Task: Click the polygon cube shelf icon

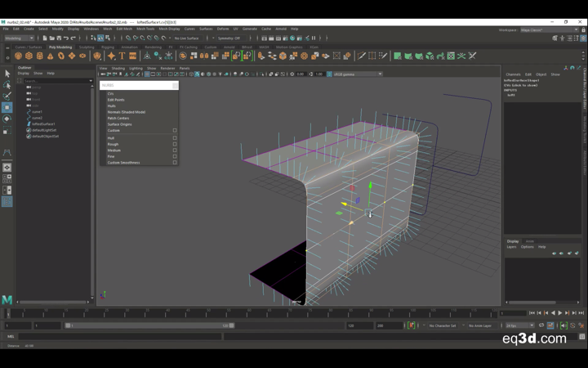Action: 29,56
